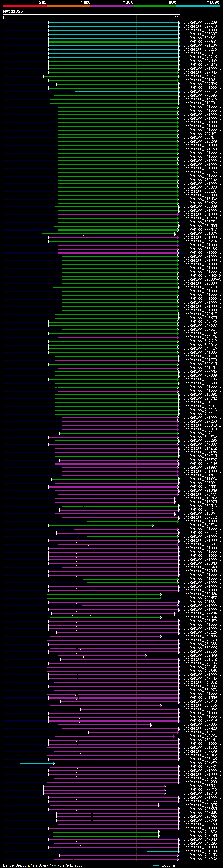Click the orange ~40% identity legend bar
Viewport: 223px width, 868px height.
pyautogui.click(x=68, y=6)
